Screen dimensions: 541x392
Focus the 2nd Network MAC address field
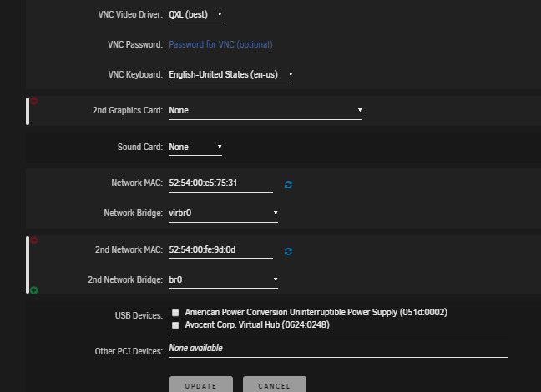220,250
